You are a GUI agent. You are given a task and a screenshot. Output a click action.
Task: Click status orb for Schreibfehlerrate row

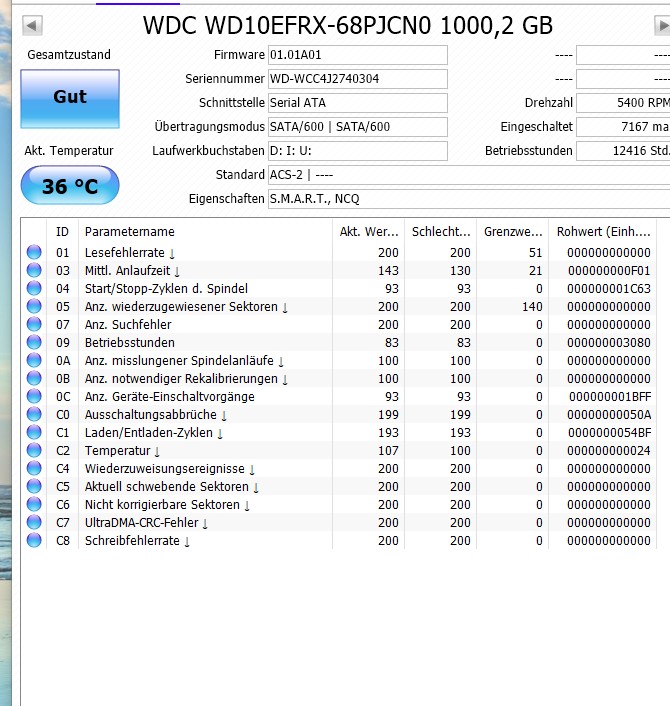click(34, 540)
